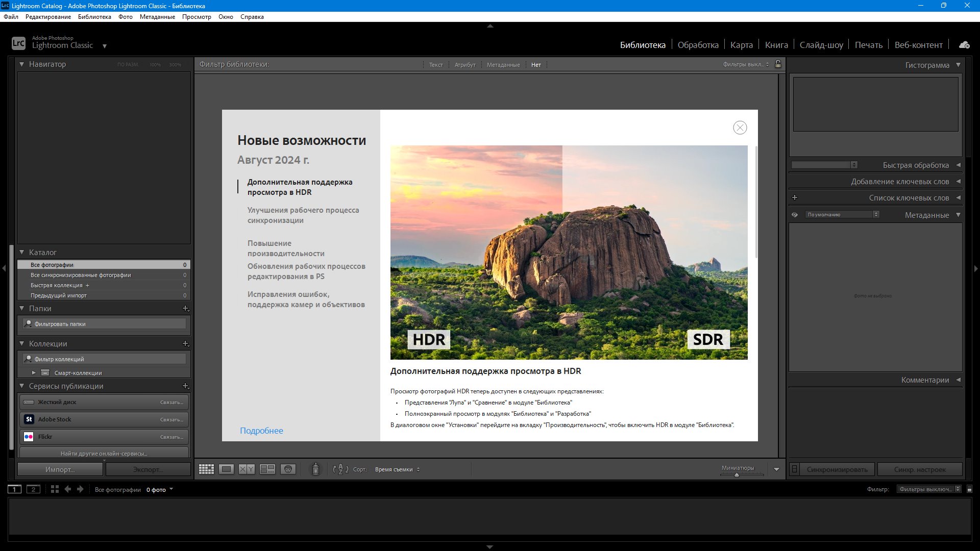980x551 pixels.
Task: Click the Импорт button
Action: tap(60, 469)
